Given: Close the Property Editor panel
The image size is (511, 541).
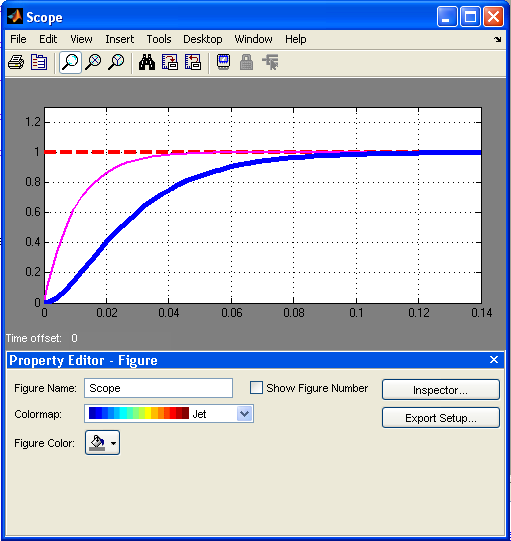Looking at the screenshot, I should (494, 360).
